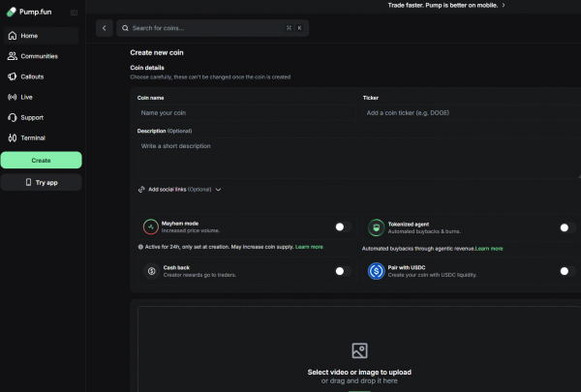Open Home in the sidebar
The height and width of the screenshot is (392, 581).
tap(41, 36)
